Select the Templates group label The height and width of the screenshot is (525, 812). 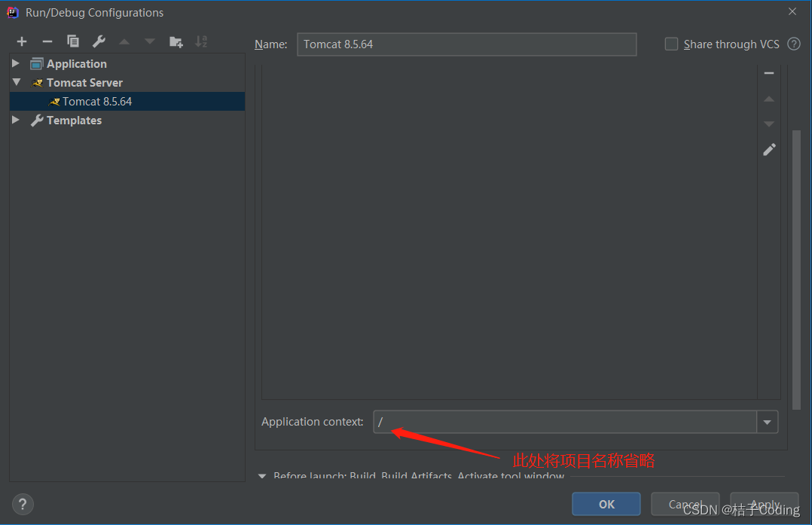[x=74, y=120]
